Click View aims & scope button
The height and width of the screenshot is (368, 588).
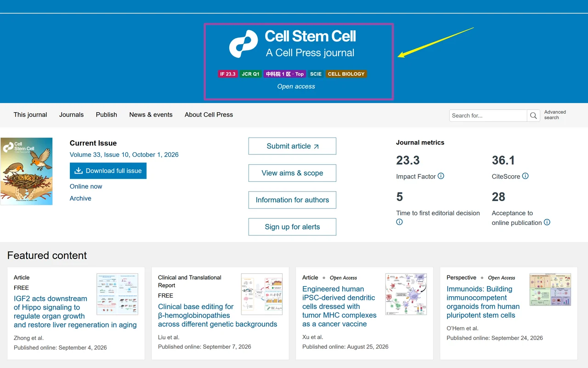292,173
